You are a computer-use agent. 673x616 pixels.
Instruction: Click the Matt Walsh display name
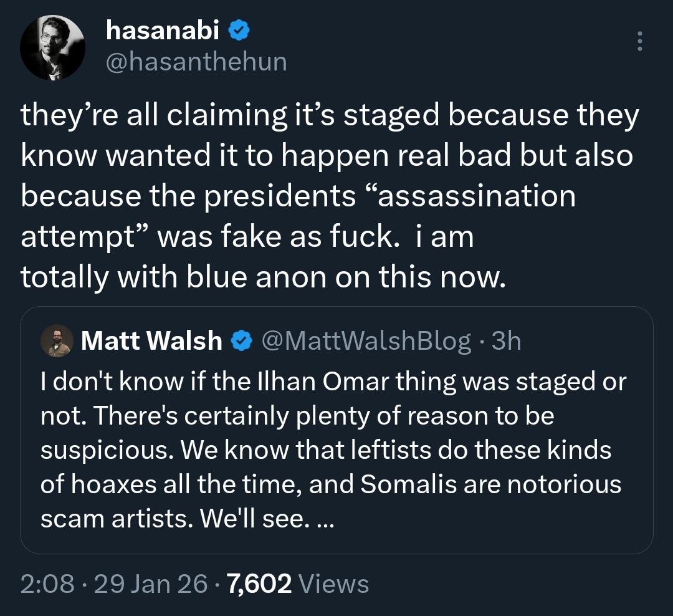[x=151, y=340]
